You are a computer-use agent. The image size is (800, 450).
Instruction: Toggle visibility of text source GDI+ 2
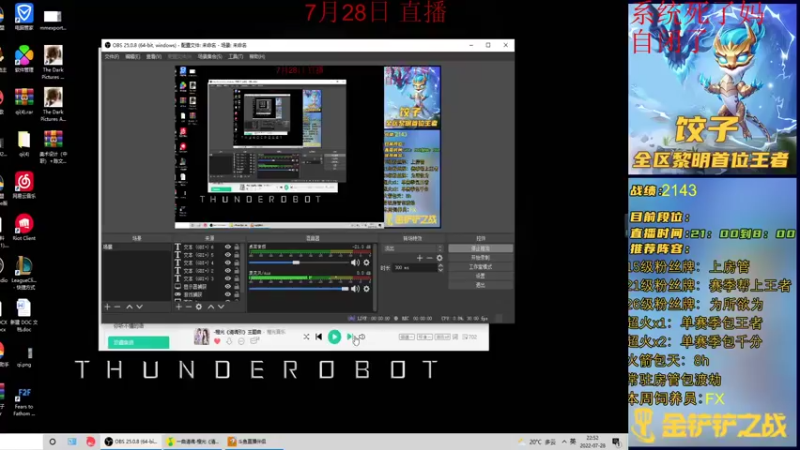(228, 270)
